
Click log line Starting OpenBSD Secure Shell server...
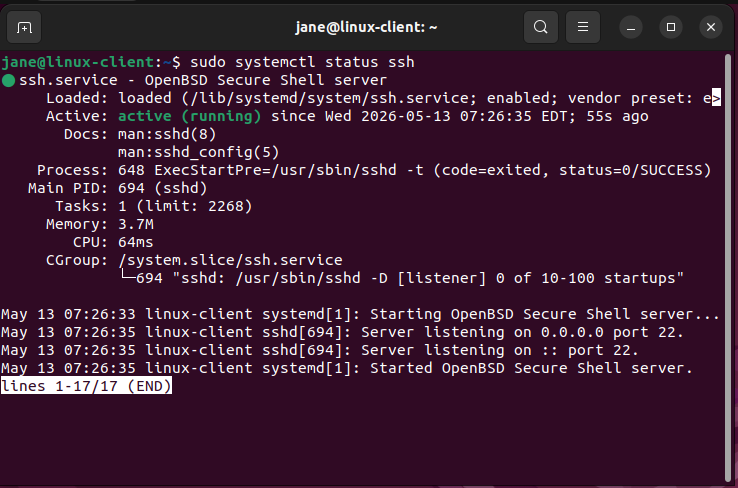360,314
